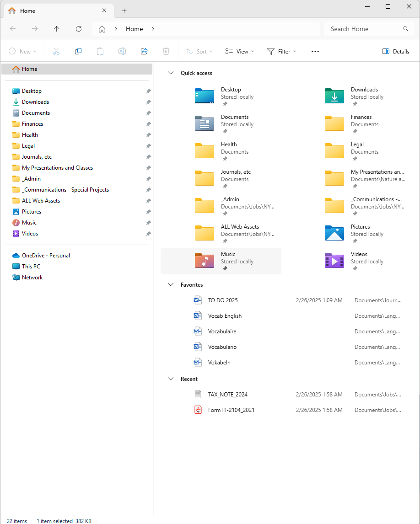This screenshot has height=524, width=420.
Task: Collapse the Recent section
Action: pyautogui.click(x=171, y=379)
